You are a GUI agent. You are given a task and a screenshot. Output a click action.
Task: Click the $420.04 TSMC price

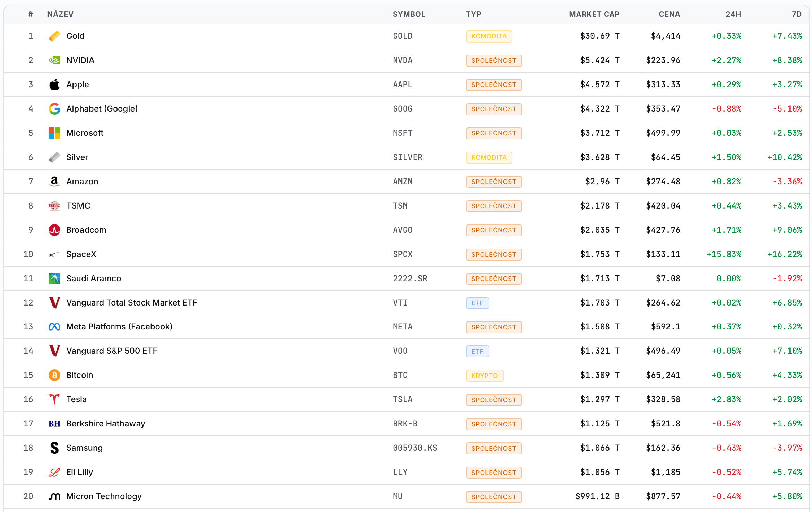tap(663, 206)
